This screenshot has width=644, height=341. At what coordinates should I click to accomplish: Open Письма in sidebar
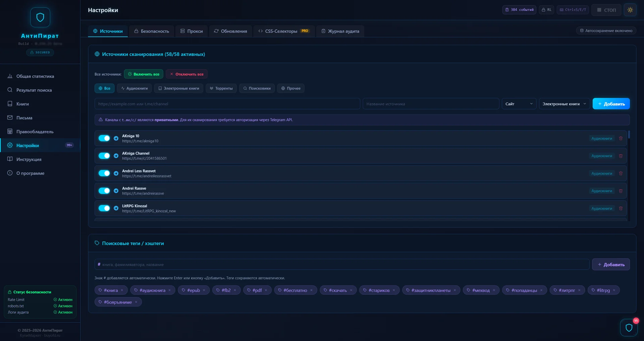[40, 118]
